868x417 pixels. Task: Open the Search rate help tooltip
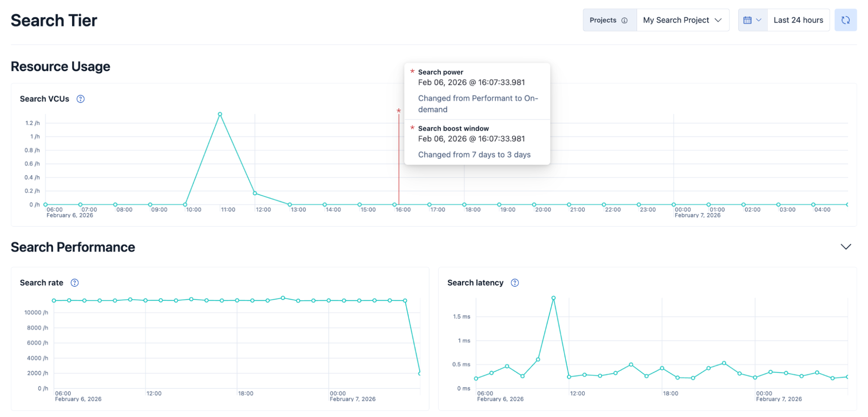click(x=74, y=282)
